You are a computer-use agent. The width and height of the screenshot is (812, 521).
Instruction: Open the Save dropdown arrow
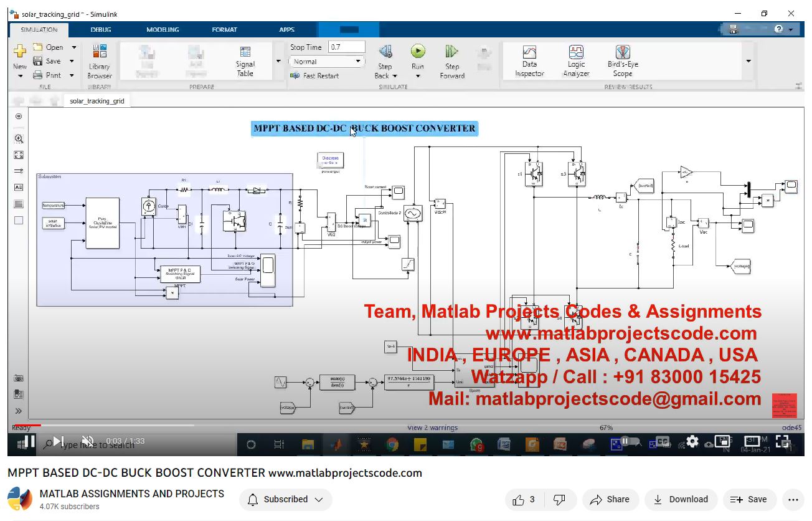point(72,61)
